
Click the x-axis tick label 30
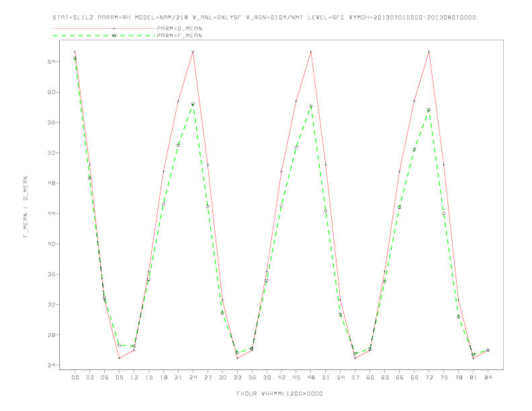click(222, 377)
